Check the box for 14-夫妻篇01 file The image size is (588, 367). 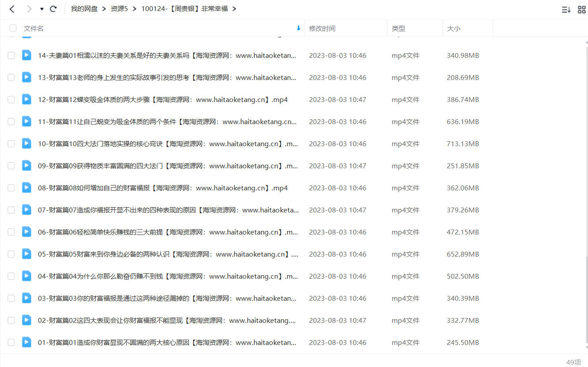pyautogui.click(x=11, y=55)
